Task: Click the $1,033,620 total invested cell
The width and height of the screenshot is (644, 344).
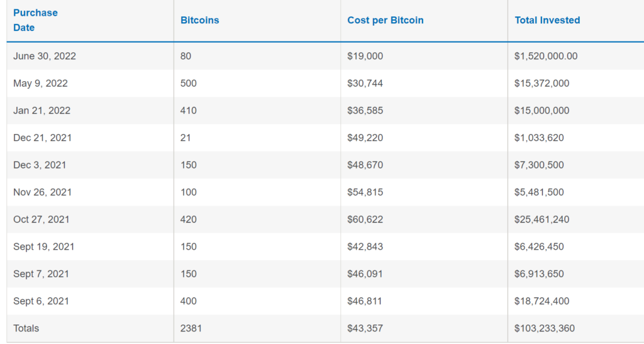Action: tap(539, 138)
